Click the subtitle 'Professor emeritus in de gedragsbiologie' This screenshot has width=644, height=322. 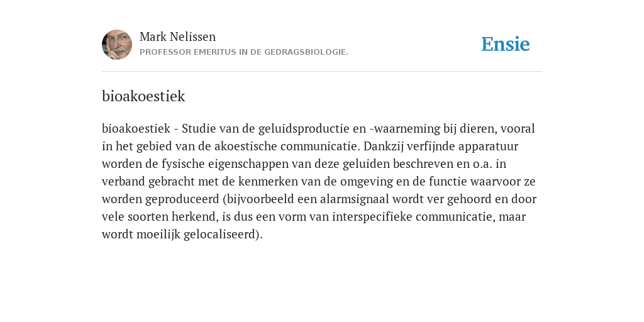pyautogui.click(x=244, y=52)
